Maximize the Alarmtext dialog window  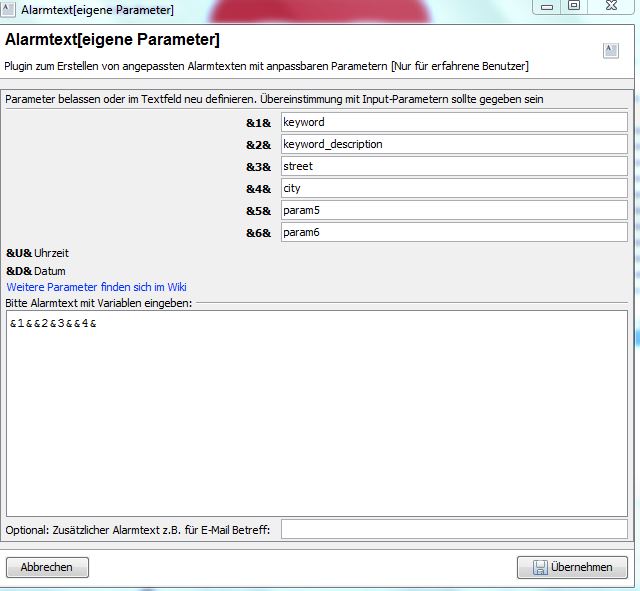click(574, 6)
